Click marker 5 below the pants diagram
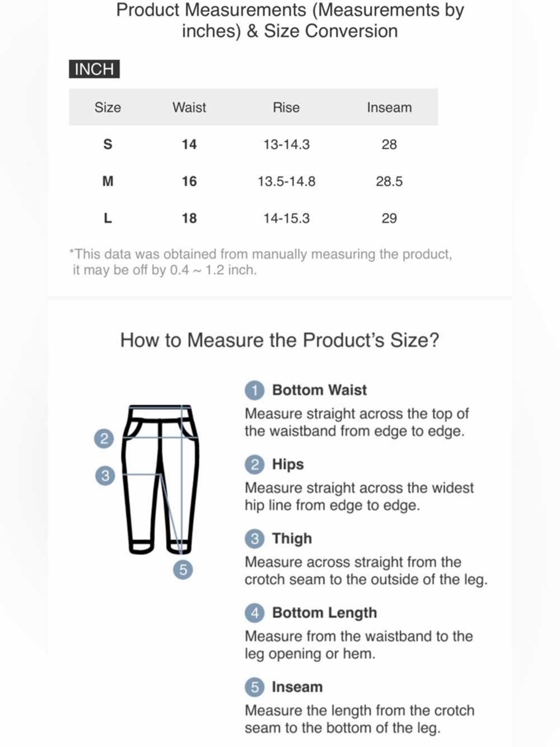560x747 pixels. [x=183, y=570]
